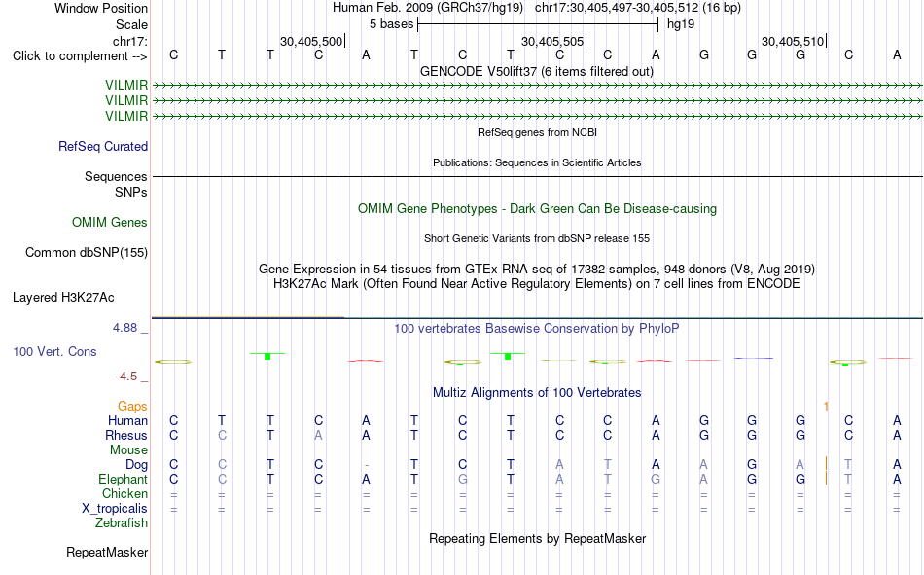Click the 'chr17:30,405,497-30,405,512 (16 bp)' position text
Image resolution: width=924 pixels, height=575 pixels.
(638, 8)
